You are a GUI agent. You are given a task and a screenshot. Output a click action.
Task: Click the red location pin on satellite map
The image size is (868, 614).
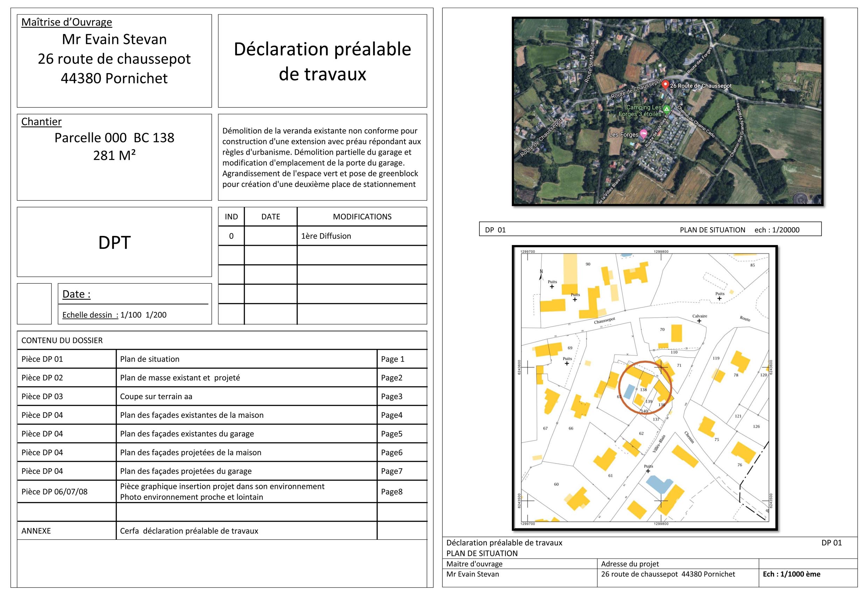(665, 85)
